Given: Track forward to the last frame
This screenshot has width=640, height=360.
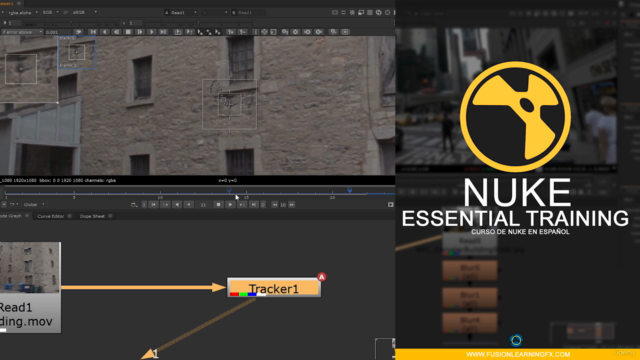Looking at the screenshot, I should [x=163, y=32].
